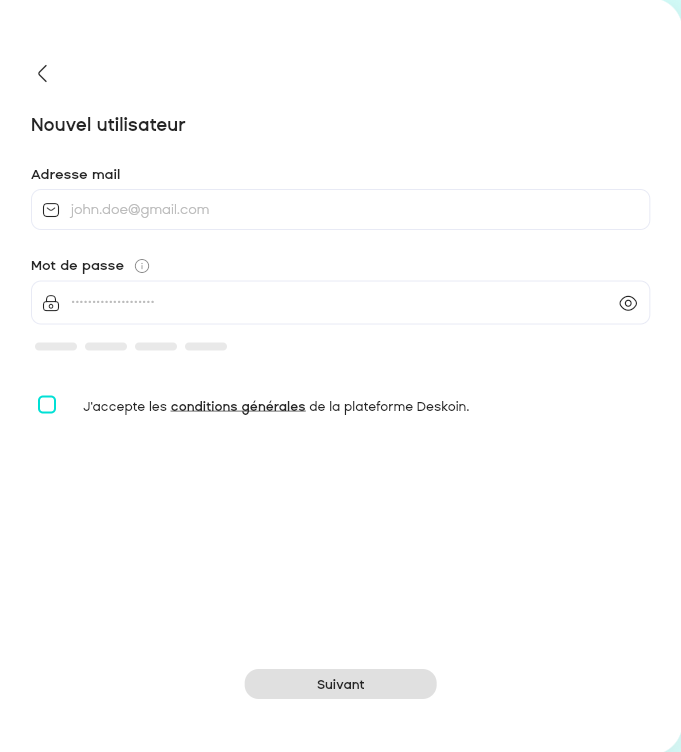
Task: Click the first password strength bar segment
Action: click(56, 347)
